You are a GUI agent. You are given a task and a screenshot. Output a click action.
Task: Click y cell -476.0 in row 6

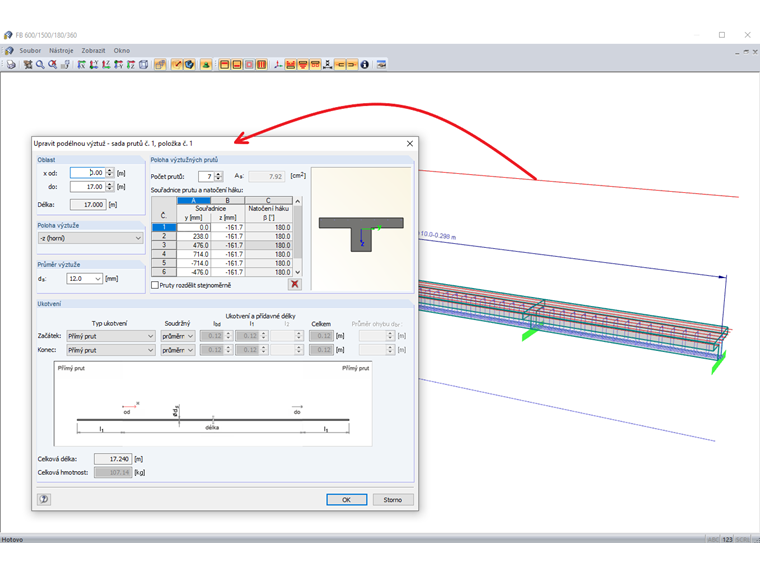193,272
